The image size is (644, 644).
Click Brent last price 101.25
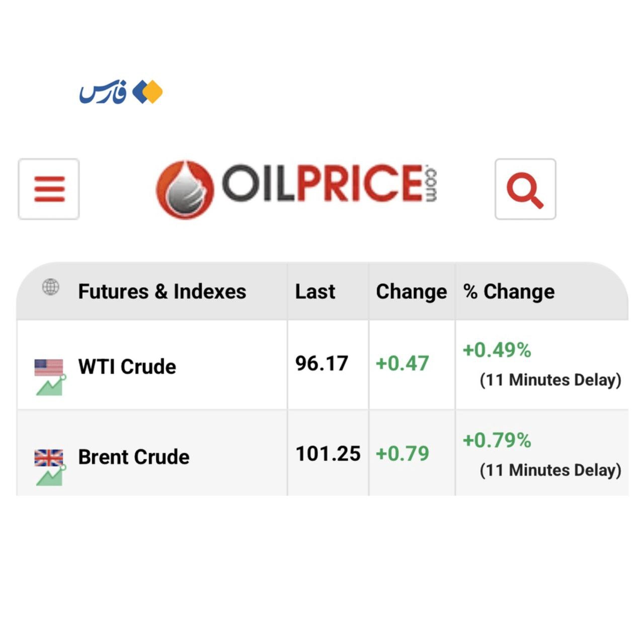(x=328, y=454)
